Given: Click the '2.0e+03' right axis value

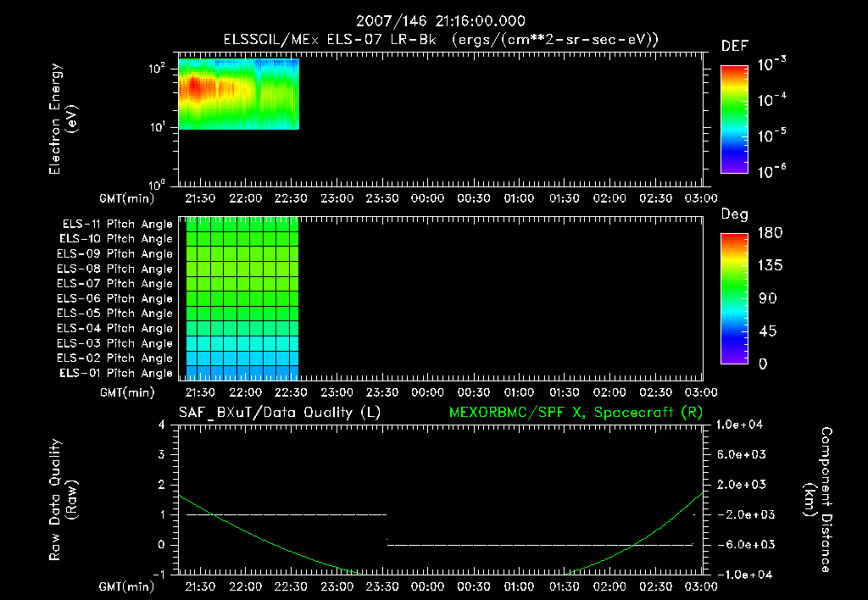Looking at the screenshot, I should [742, 485].
